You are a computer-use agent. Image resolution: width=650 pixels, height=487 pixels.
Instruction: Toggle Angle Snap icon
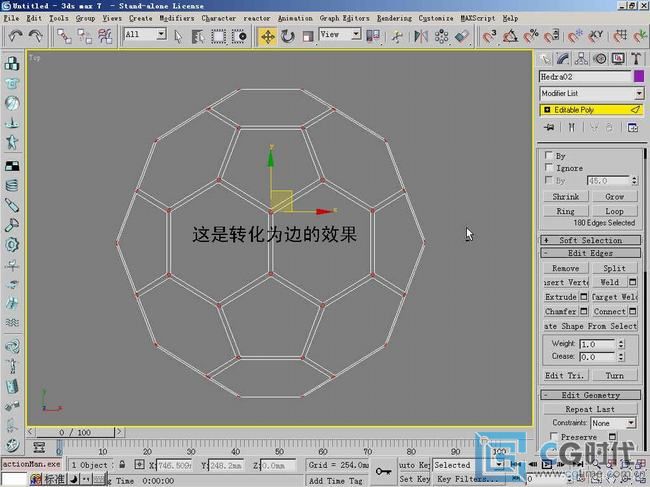[510, 36]
